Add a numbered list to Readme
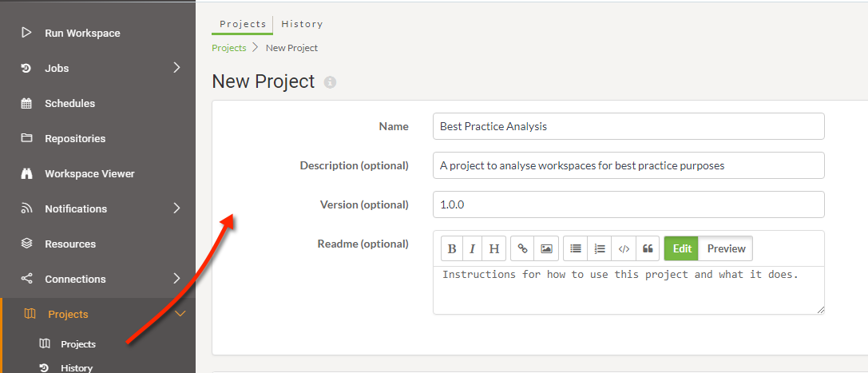The width and height of the screenshot is (868, 373). pos(600,248)
